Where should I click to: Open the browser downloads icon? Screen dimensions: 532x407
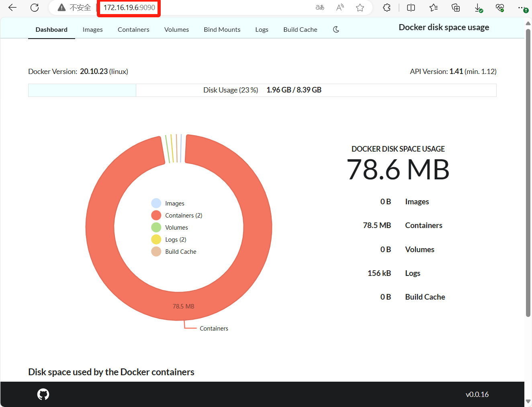(478, 8)
